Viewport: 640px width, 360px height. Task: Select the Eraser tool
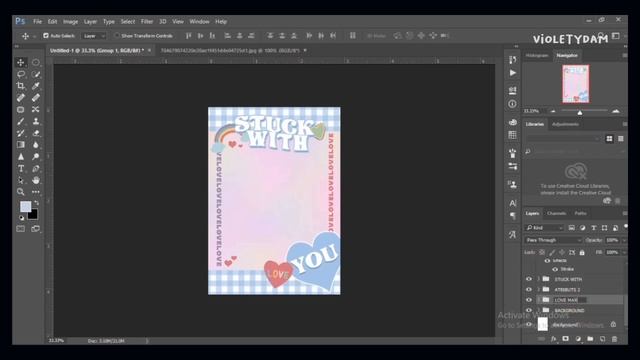pyautogui.click(x=36, y=133)
